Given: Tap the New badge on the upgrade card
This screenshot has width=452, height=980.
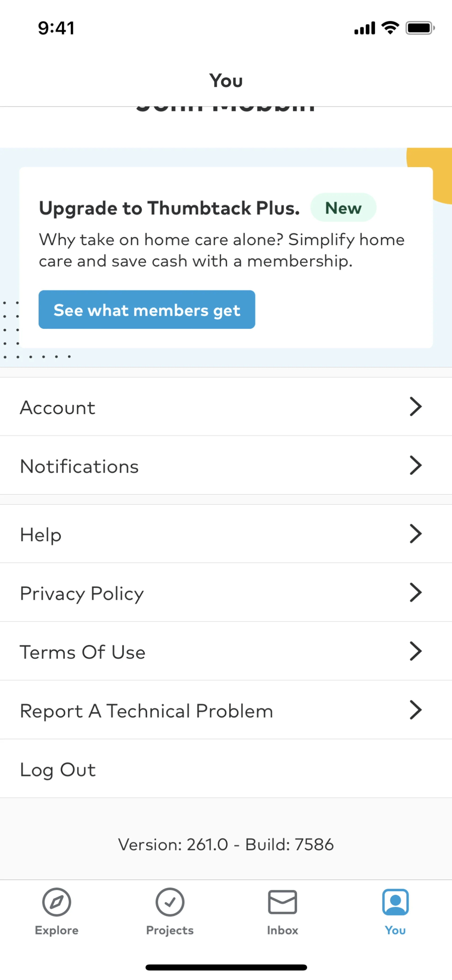Looking at the screenshot, I should [x=343, y=208].
